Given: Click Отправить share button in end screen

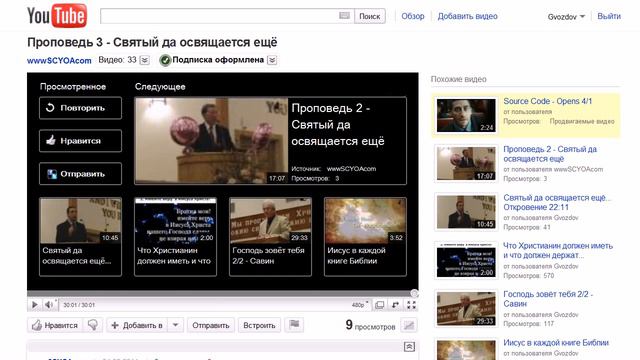Looking at the screenshot, I should [80, 174].
